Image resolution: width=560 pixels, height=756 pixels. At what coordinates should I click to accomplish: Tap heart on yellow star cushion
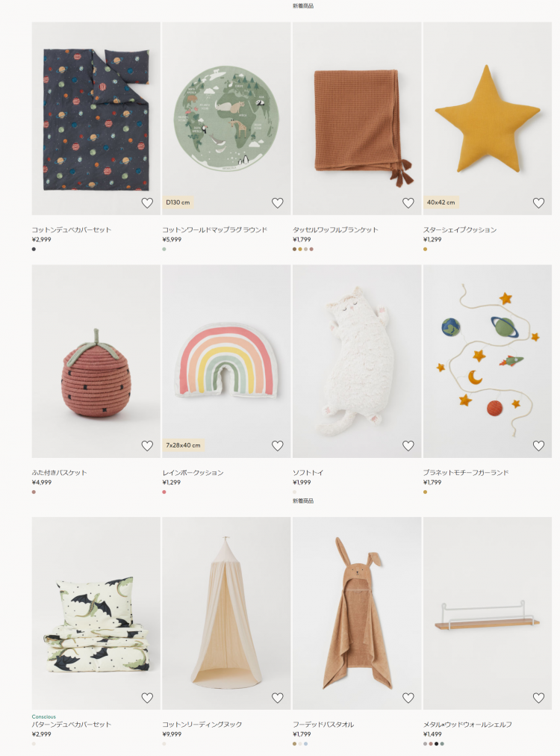[539, 203]
